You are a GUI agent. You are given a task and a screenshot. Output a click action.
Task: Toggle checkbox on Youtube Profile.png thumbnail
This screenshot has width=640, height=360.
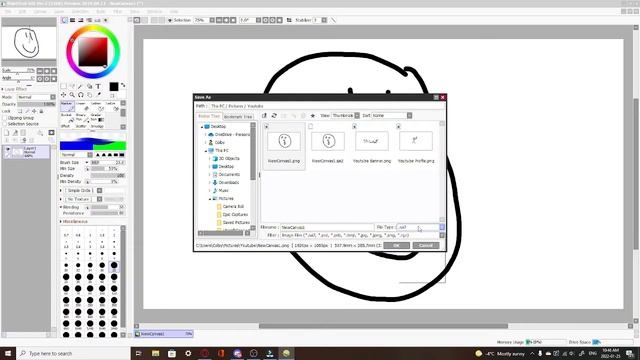[399, 127]
